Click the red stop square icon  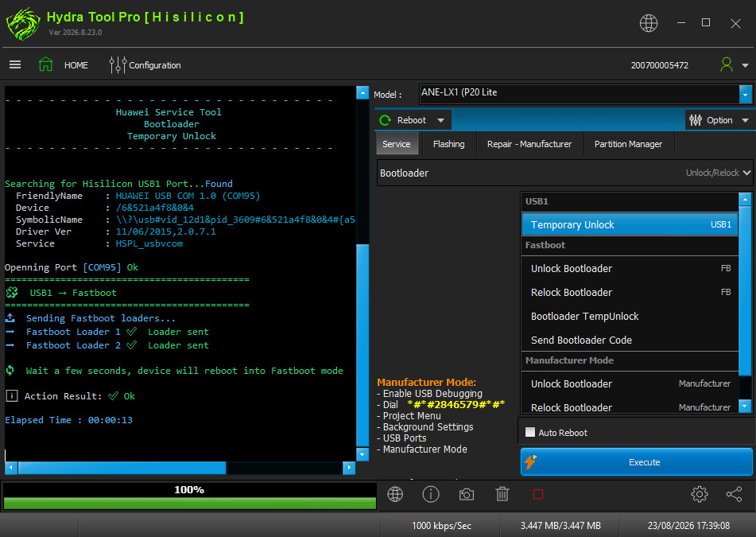[x=538, y=494]
